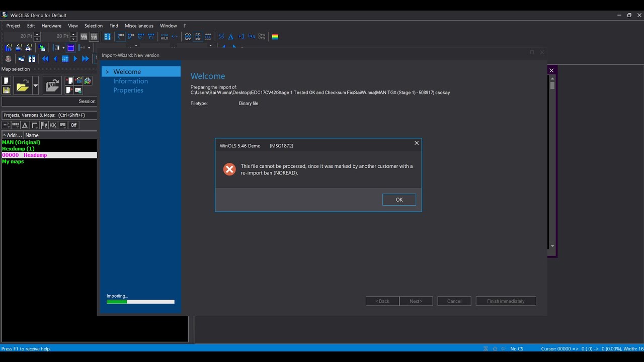Click No CS status bar entry

517,349
